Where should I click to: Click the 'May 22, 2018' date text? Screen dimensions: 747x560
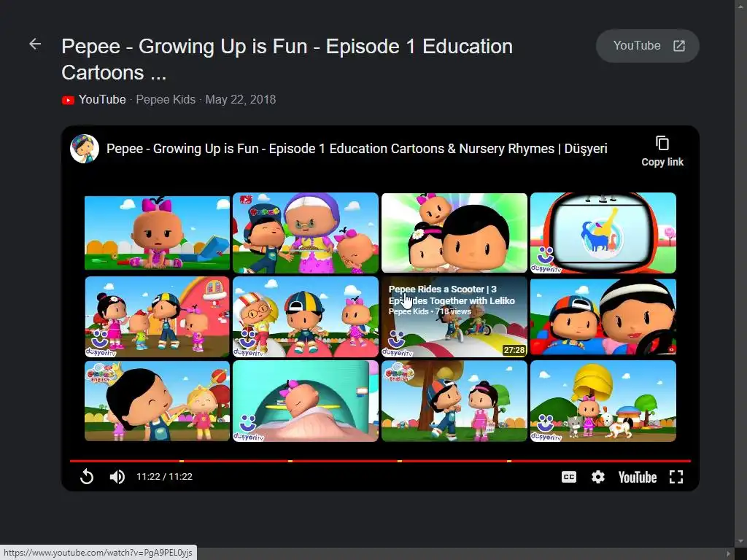[241, 99]
